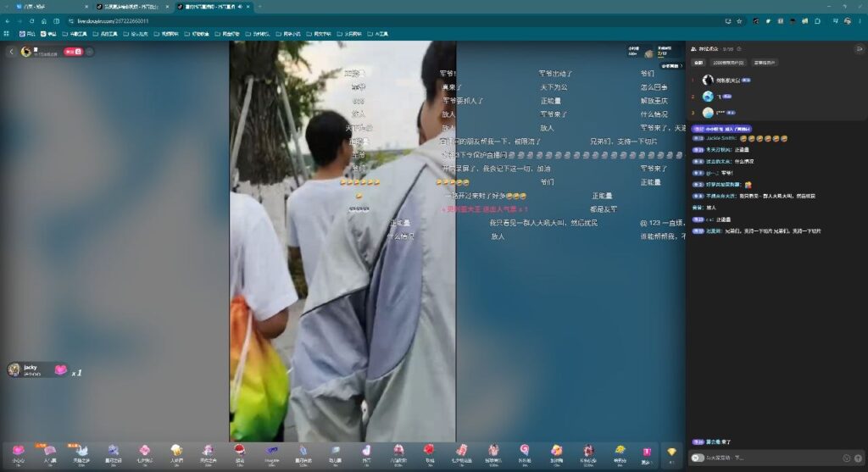Image resolution: width=868 pixels, height=472 pixels.
Task: Collapse the viewer list side panel
Action: pyautogui.click(x=859, y=48)
